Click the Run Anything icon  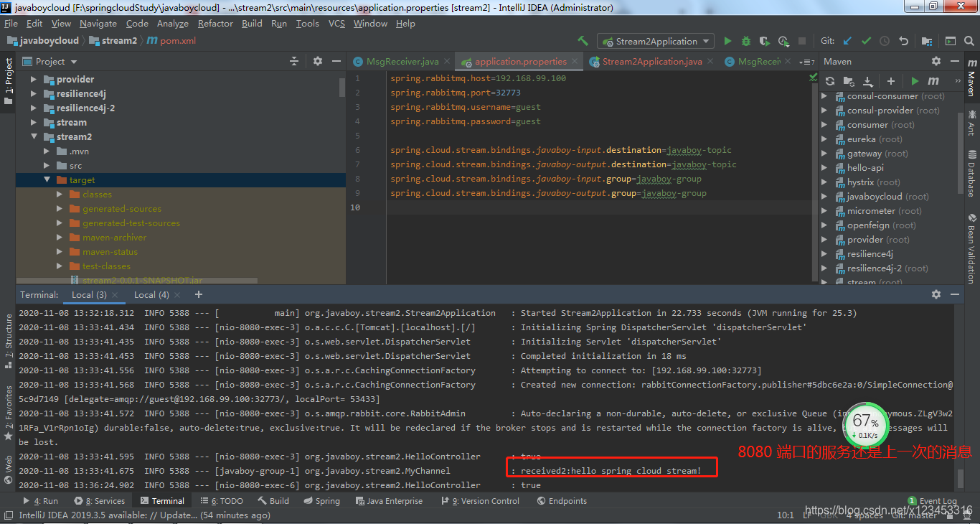950,41
